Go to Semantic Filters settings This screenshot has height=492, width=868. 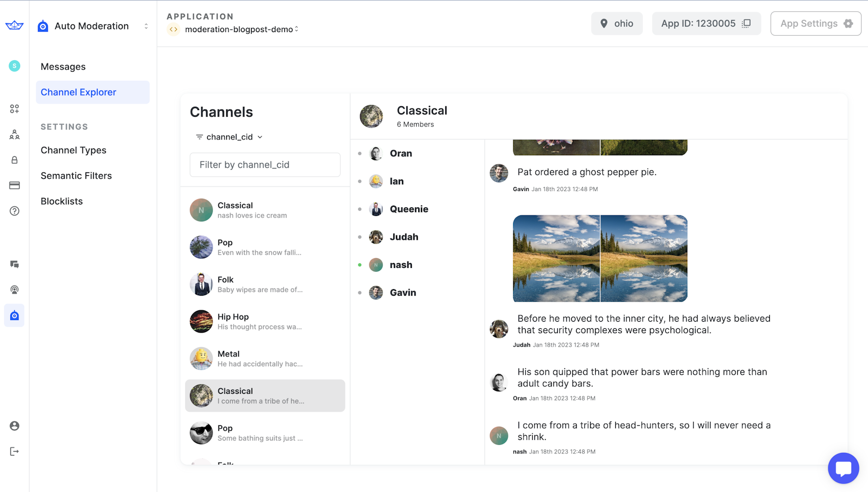click(x=76, y=176)
